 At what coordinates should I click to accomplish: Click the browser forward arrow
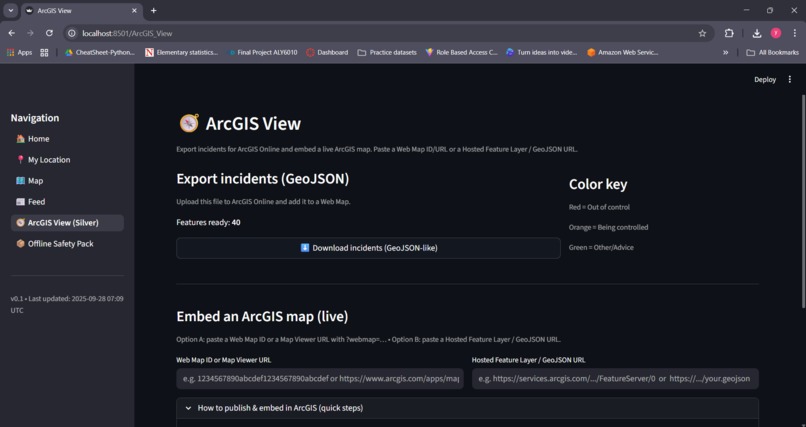(x=30, y=33)
